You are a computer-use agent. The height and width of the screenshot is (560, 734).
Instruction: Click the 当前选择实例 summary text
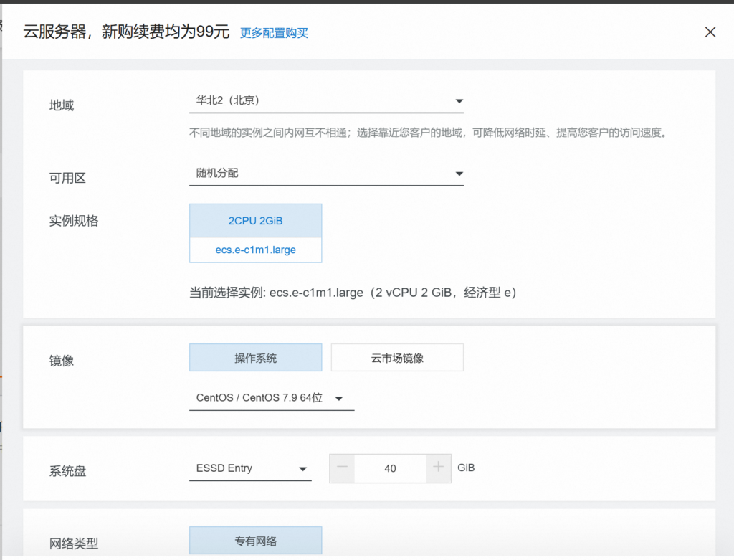[x=353, y=293]
